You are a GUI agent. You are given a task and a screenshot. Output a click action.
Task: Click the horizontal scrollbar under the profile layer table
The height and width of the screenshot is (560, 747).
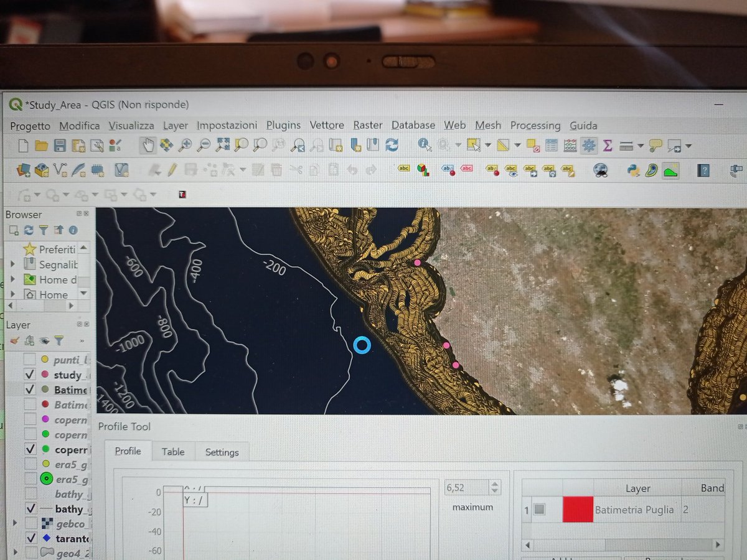[622, 545]
